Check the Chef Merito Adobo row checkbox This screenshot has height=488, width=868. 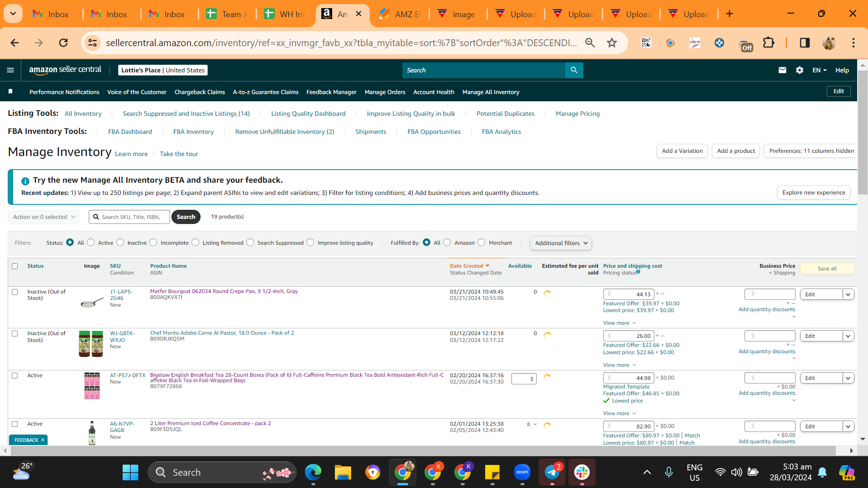tap(15, 333)
